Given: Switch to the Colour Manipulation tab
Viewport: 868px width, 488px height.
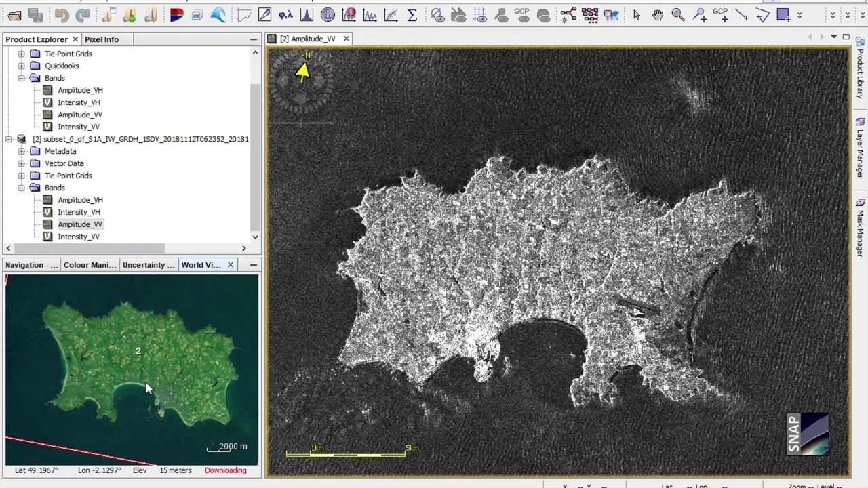Looking at the screenshot, I should point(90,265).
